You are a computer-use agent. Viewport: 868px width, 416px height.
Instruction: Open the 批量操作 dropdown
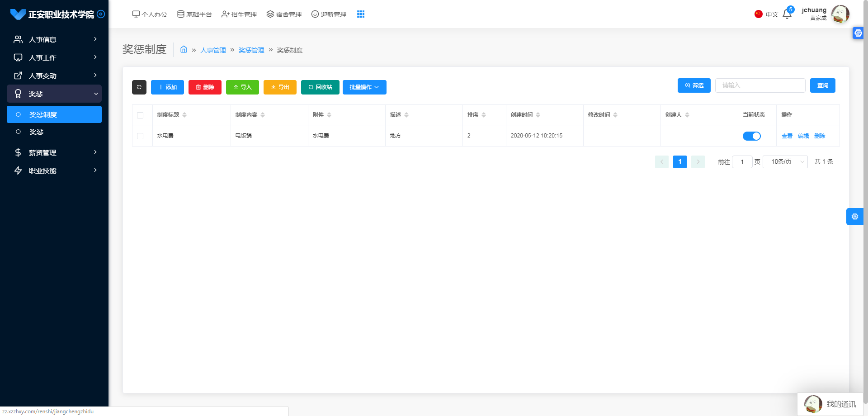[x=364, y=87]
